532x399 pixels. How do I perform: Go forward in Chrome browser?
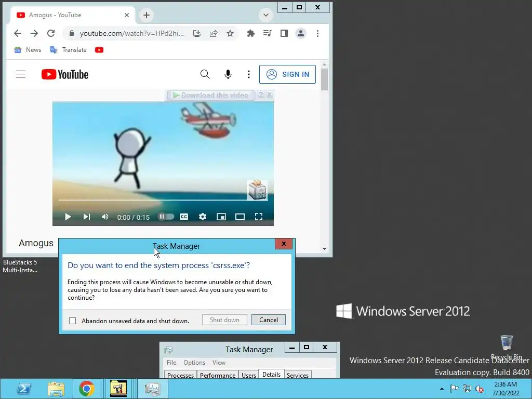pos(34,33)
